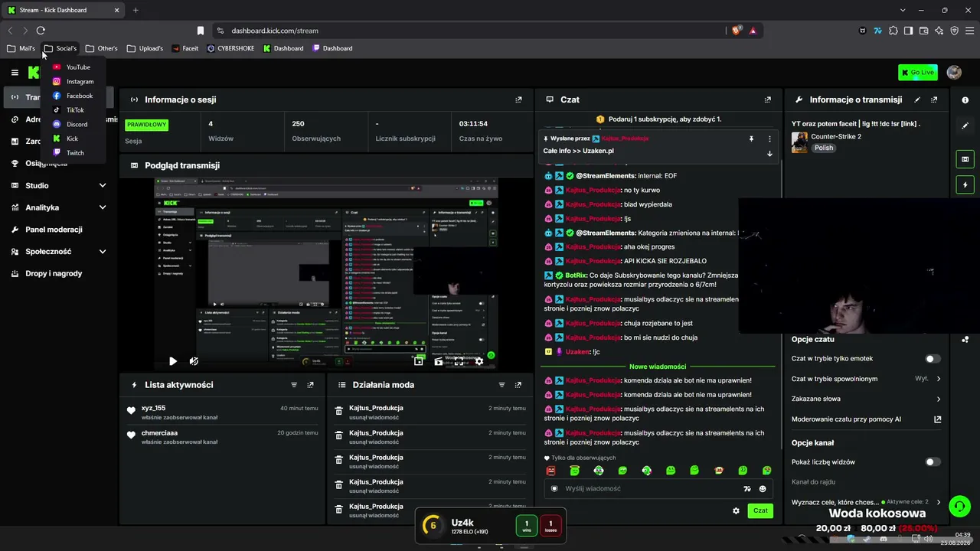This screenshot has height=551, width=980.
Task: Expand the Studio sidebar section
Action: [103, 185]
